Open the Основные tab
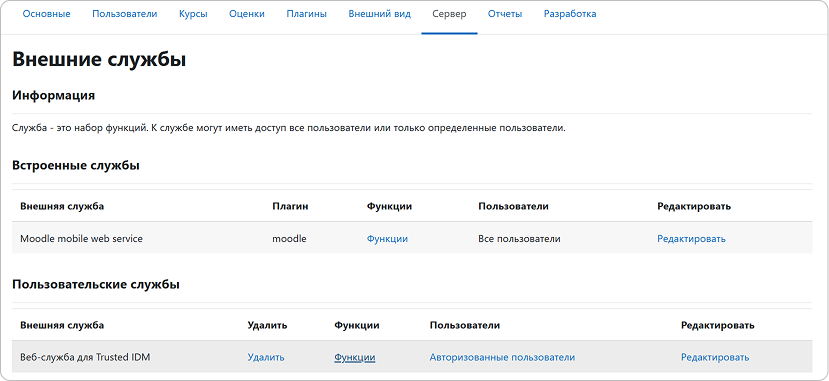Image resolution: width=829 pixels, height=381 pixels. tap(46, 14)
